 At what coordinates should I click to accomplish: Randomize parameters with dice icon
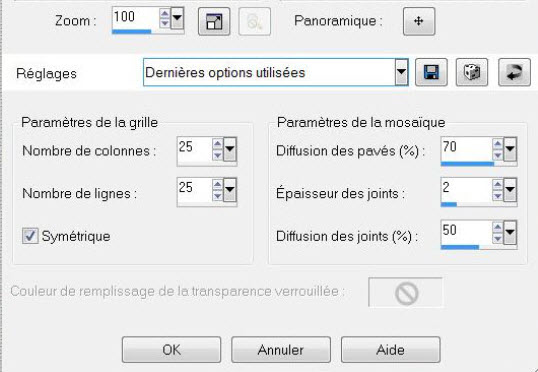(x=472, y=72)
